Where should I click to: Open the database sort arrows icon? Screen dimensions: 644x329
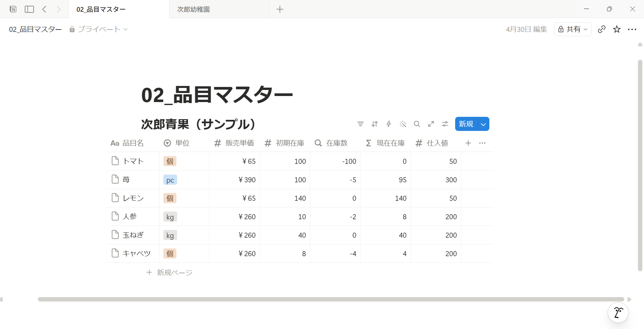375,124
